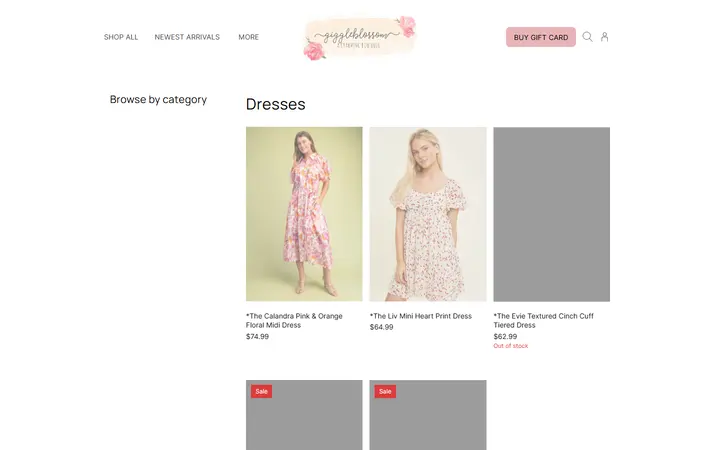Open the Calandra Pink & Orange Floral Midi Dress photo

click(304, 214)
